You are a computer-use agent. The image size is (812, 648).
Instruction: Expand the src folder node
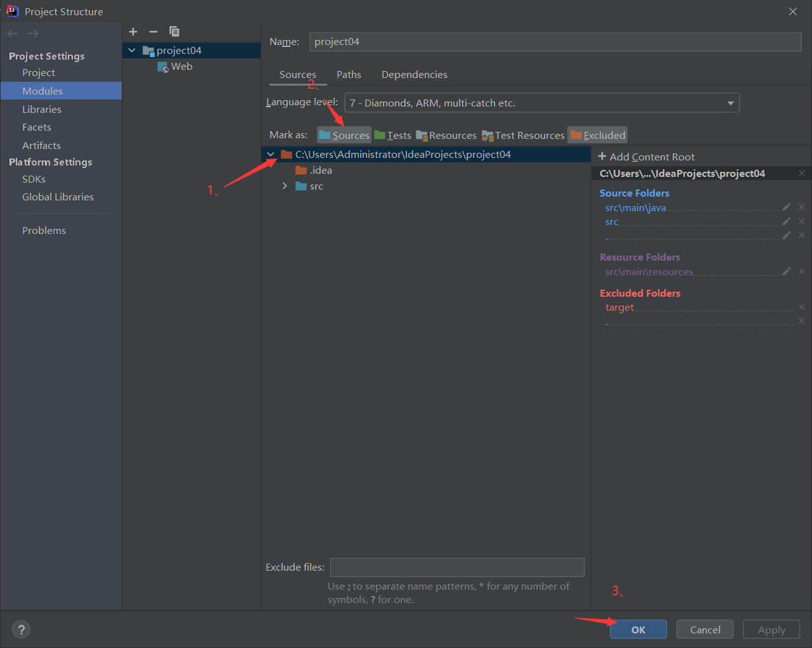(x=285, y=186)
